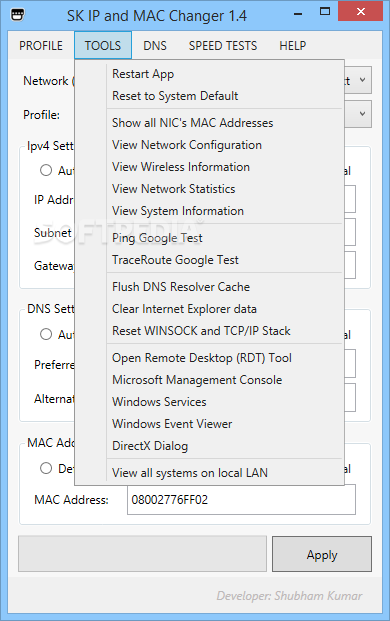
Task: Click the app icon in title bar
Action: click(x=17, y=15)
